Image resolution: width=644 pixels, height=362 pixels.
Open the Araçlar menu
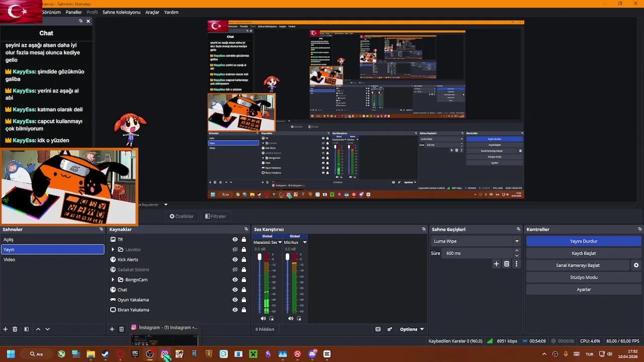(152, 12)
